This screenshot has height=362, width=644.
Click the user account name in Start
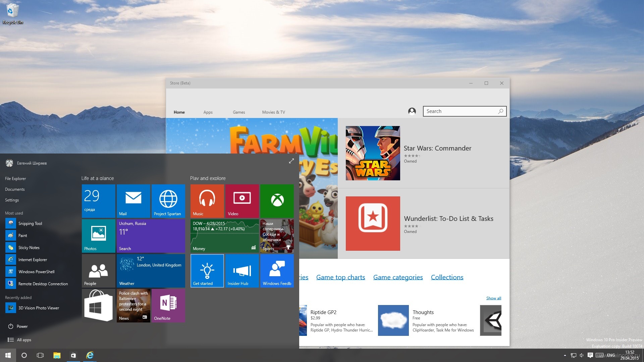32,163
